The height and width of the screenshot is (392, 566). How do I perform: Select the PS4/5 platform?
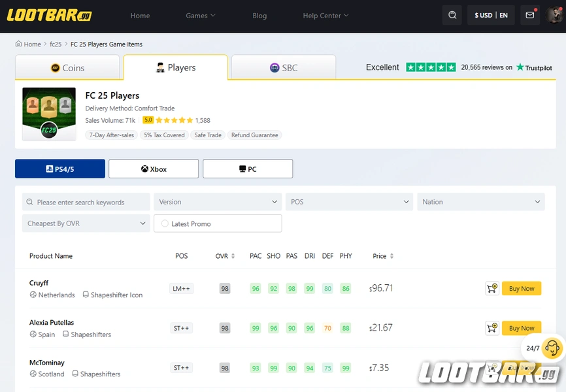(60, 169)
